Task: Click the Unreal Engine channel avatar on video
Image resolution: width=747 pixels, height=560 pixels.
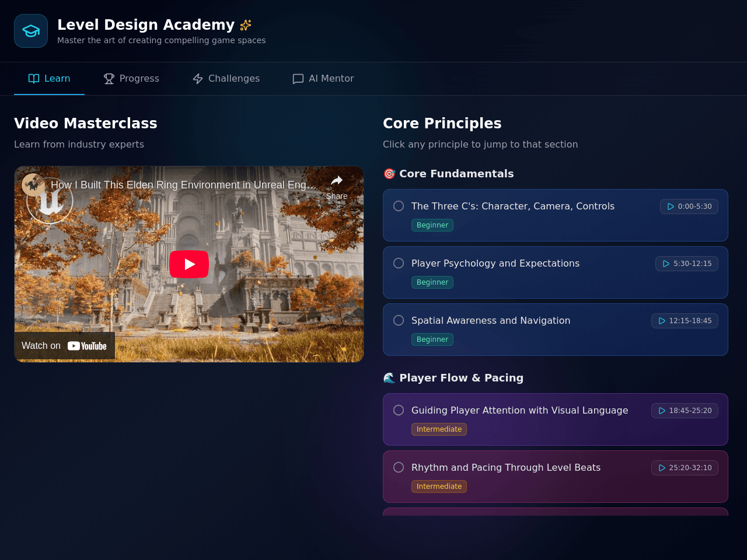Action: [x=33, y=185]
